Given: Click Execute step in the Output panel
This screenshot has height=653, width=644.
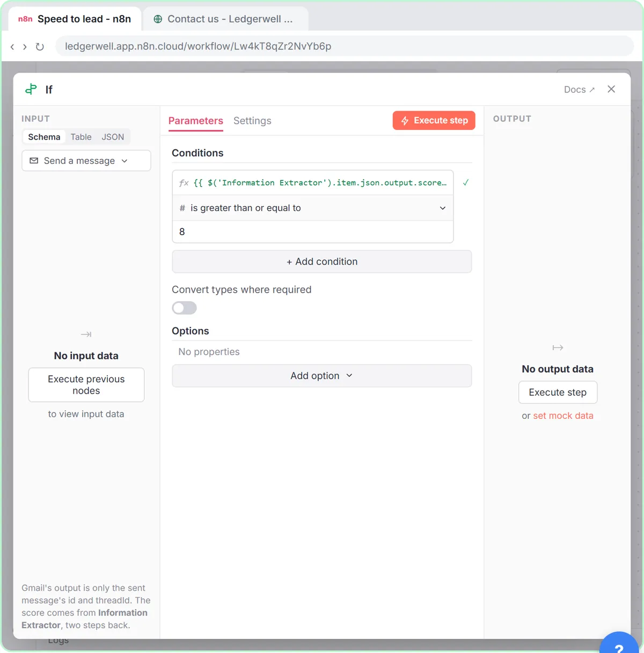Looking at the screenshot, I should [558, 393].
